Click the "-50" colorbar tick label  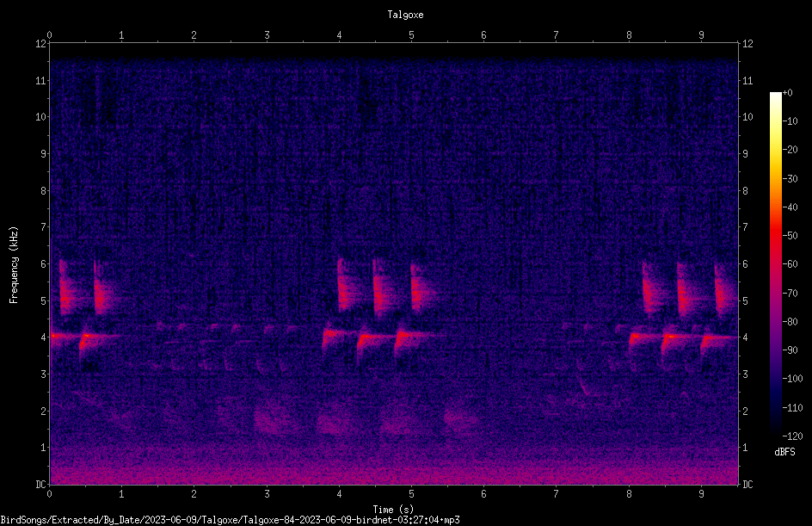click(x=790, y=236)
